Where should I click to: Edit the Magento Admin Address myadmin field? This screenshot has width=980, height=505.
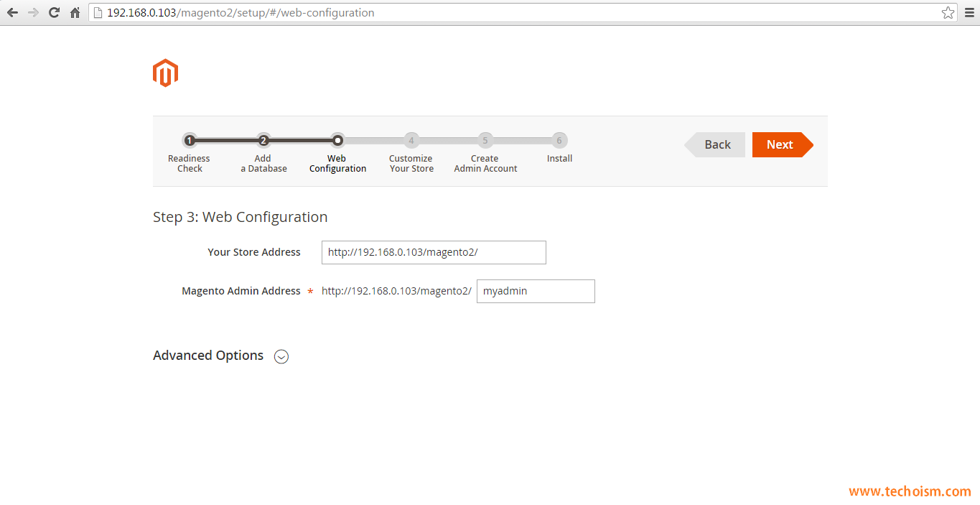tap(536, 291)
